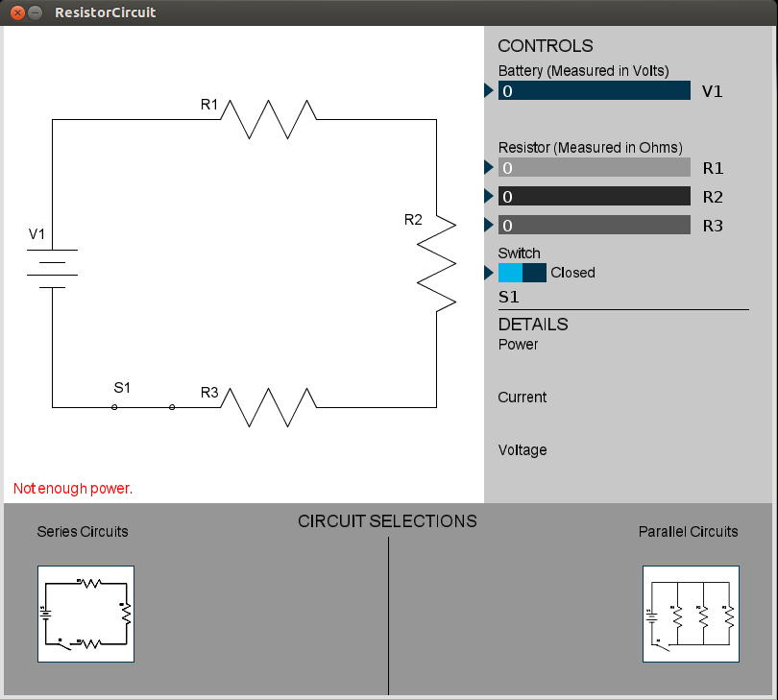Image resolution: width=778 pixels, height=700 pixels.
Task: Click the arrow beside R2 slider
Action: pos(488,196)
